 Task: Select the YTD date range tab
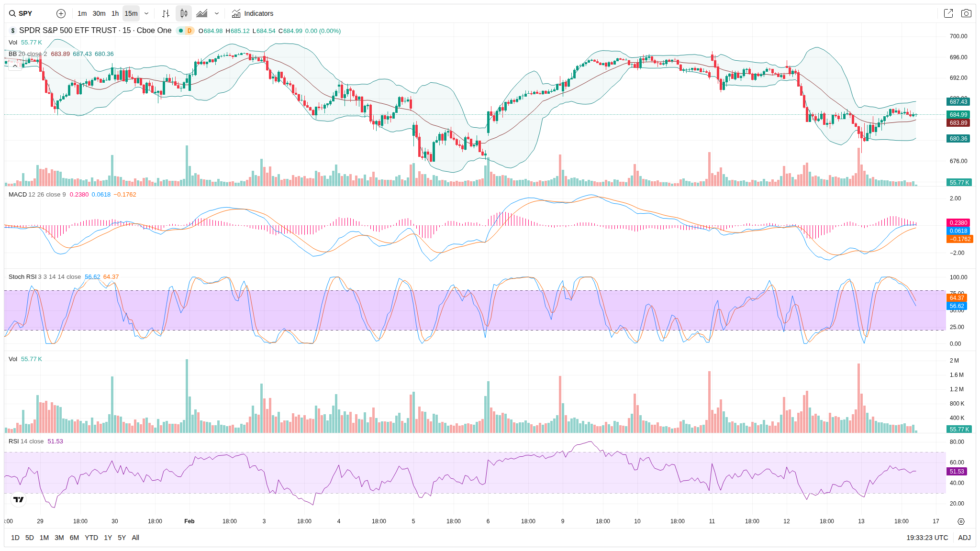tap(91, 538)
